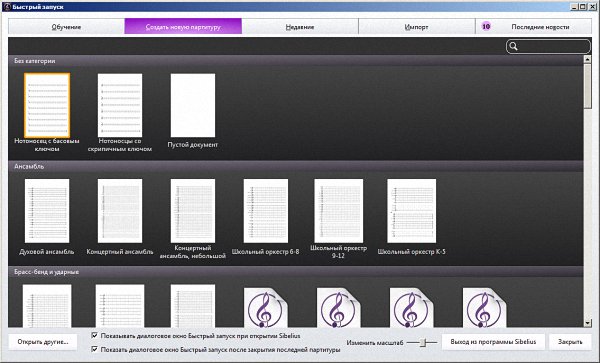Screen dimensions: 600x363
Task: Open the Последние новости tab
Action: tap(533, 27)
